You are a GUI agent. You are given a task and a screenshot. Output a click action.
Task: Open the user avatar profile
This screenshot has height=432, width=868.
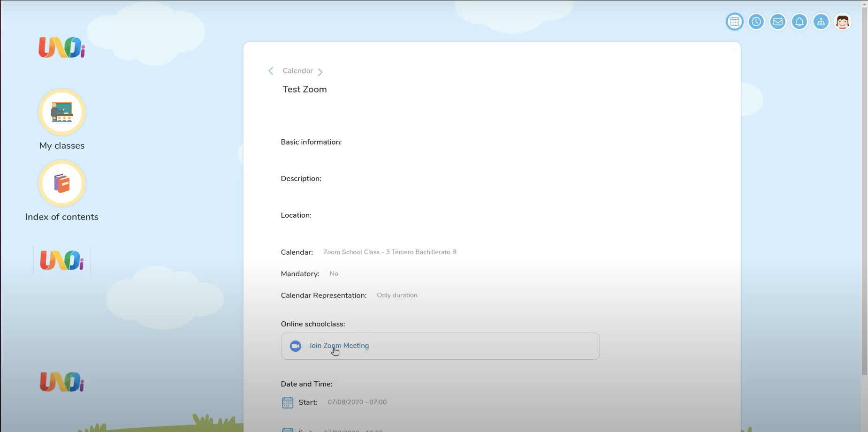842,22
